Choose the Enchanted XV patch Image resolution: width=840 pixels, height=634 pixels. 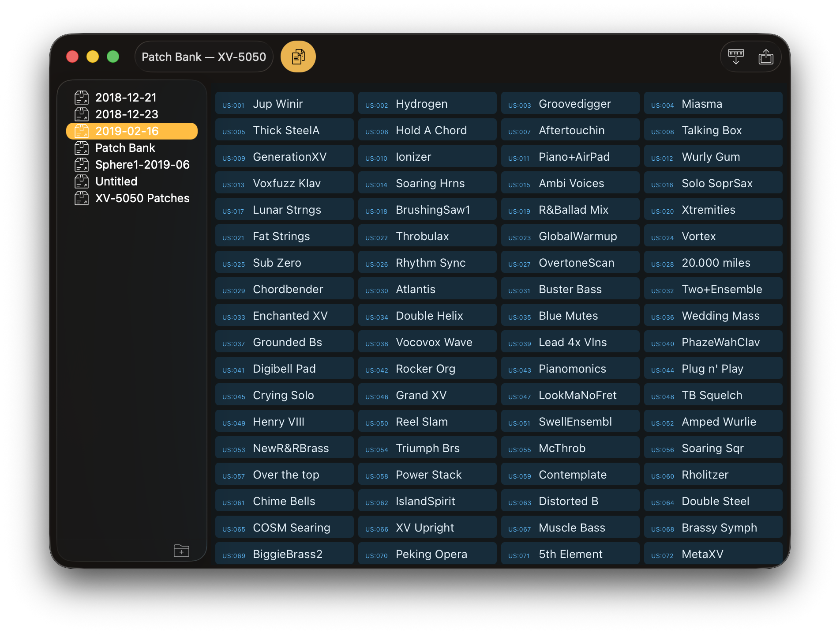pos(285,315)
